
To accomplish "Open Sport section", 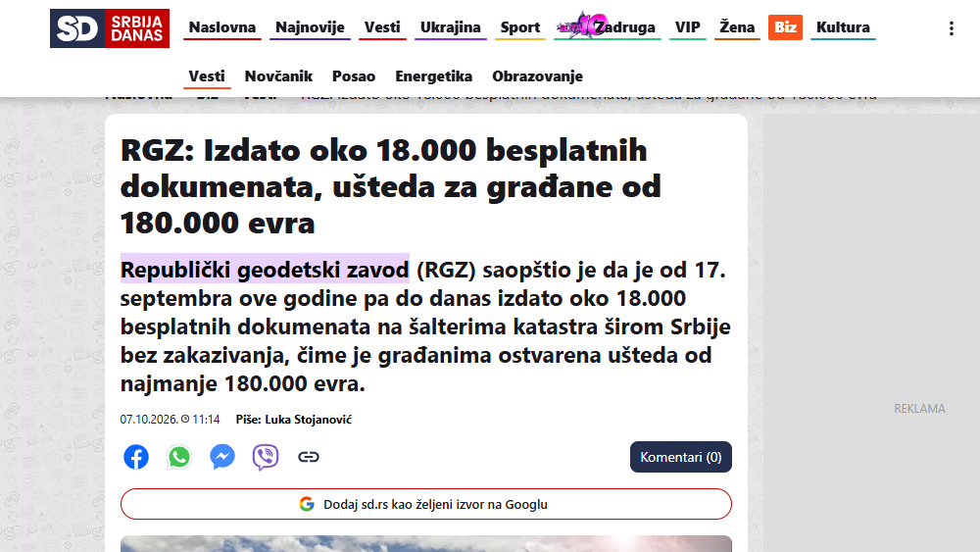I will (520, 27).
